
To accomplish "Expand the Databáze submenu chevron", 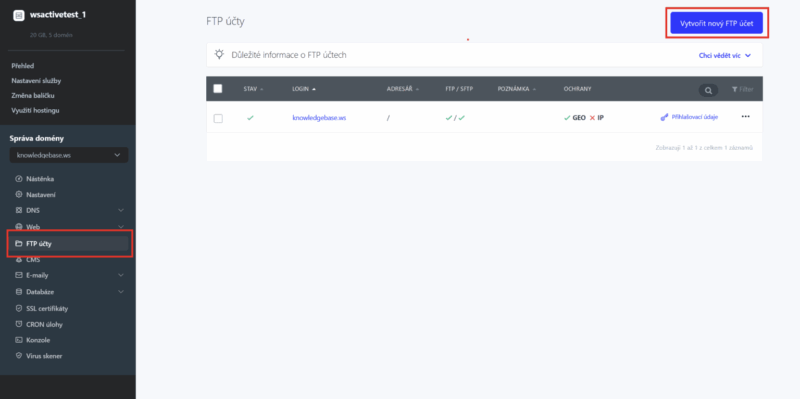I will (121, 292).
